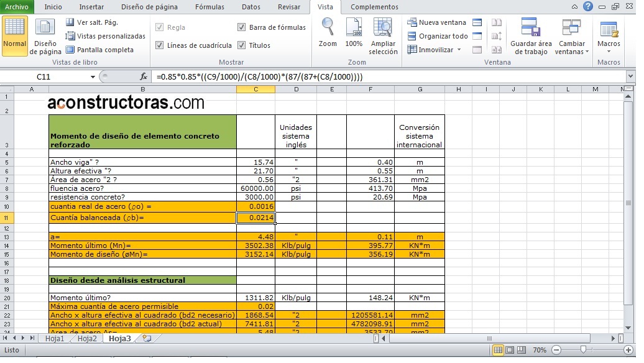Click the Dividir window icon
This screenshot has width=644, height=363.
[x=477, y=22]
